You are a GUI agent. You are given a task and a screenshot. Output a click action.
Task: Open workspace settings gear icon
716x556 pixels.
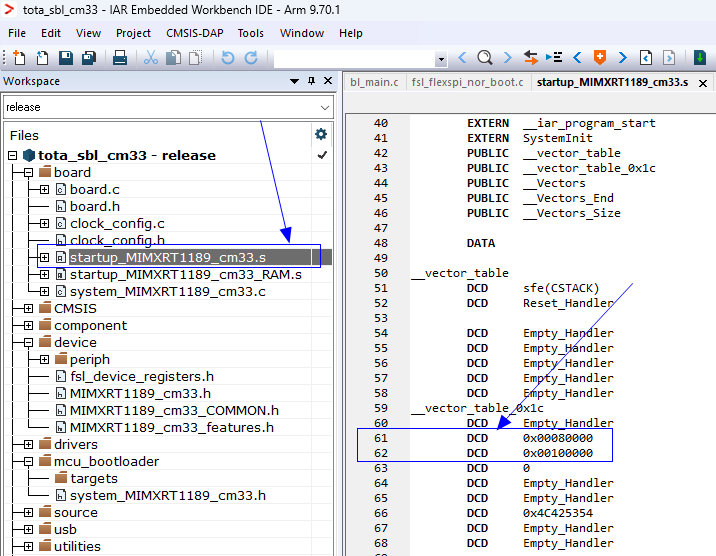pos(321,134)
